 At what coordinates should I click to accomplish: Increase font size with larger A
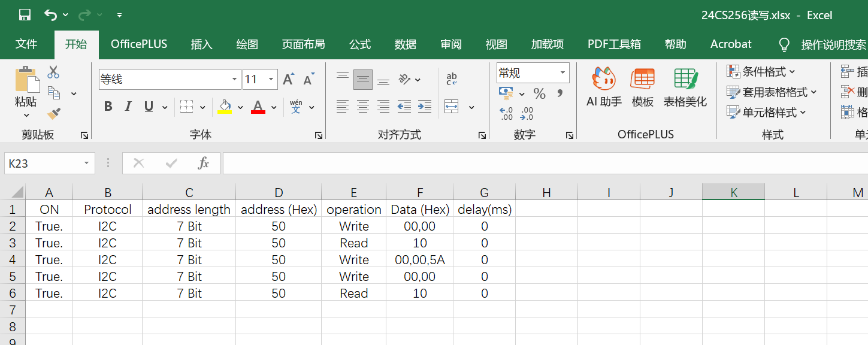[x=289, y=79]
